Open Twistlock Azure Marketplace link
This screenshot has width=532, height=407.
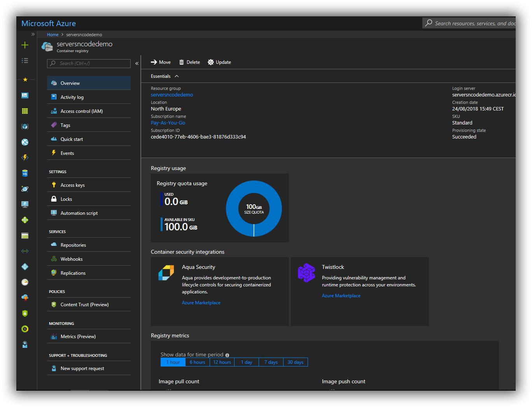pyautogui.click(x=341, y=295)
